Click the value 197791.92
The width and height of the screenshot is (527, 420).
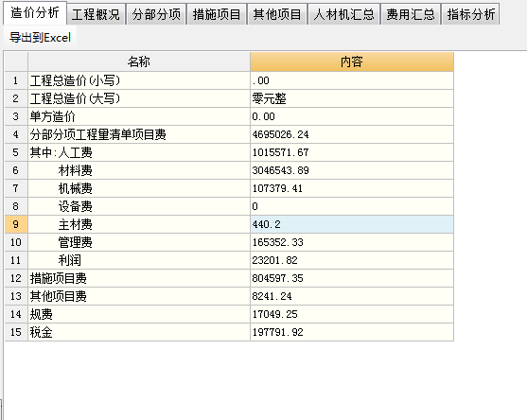click(352, 332)
